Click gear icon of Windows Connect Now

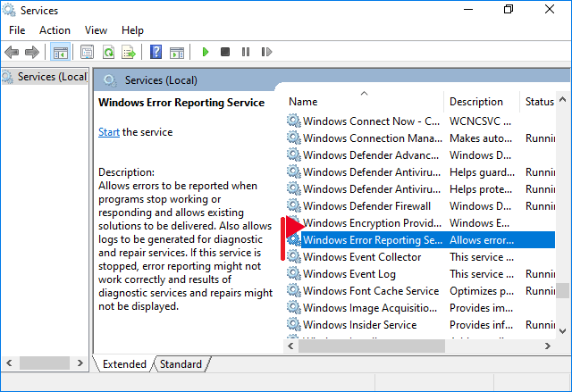tap(293, 121)
